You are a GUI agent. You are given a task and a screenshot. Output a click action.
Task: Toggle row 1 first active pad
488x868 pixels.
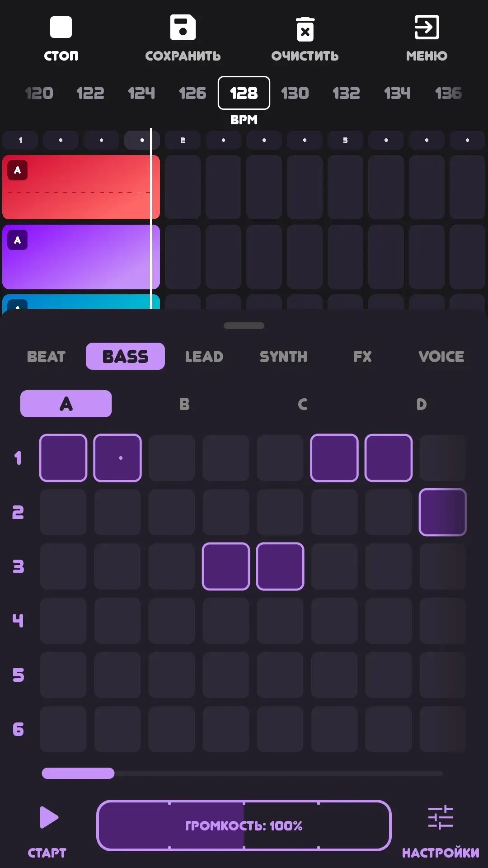click(63, 458)
